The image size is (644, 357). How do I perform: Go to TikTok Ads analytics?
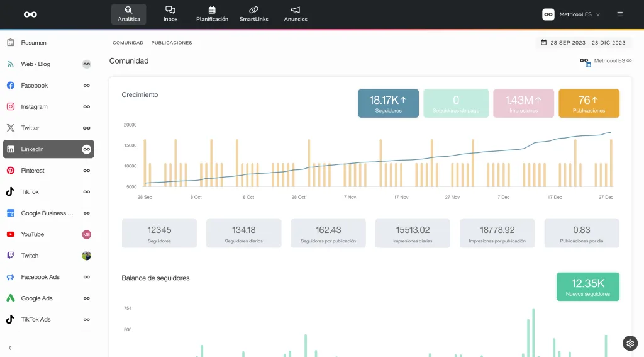tap(36, 320)
